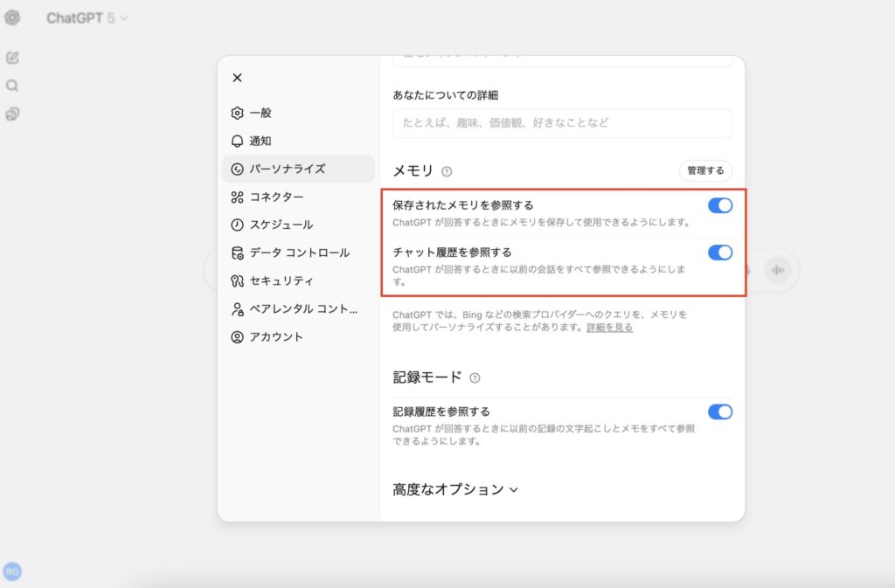Open the ChatGPT 5 model selector dropdown

(87, 17)
